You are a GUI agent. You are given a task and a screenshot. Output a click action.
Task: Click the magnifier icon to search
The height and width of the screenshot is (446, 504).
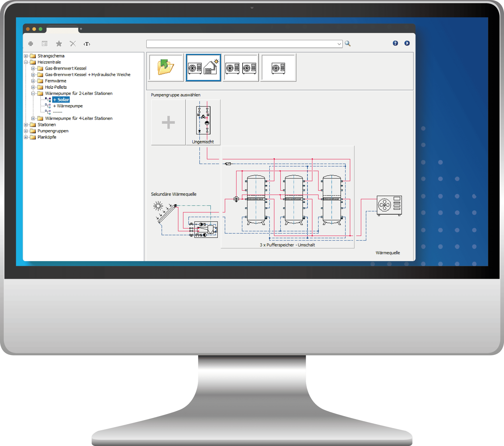(348, 44)
